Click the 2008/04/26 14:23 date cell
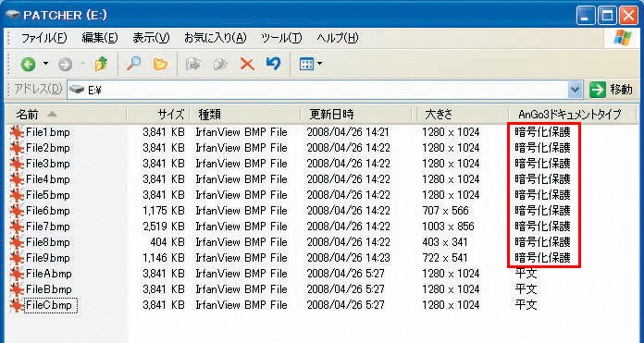The height and width of the screenshot is (343, 644). click(348, 258)
